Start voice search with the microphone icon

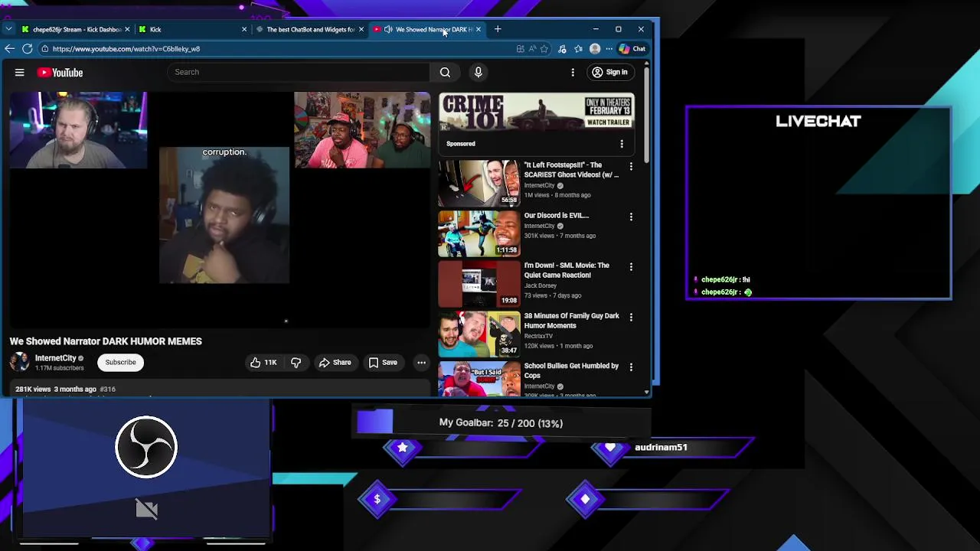pos(478,72)
